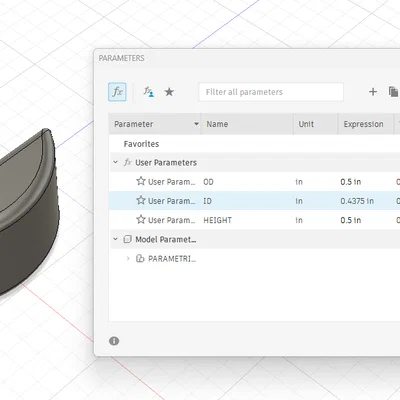Collapse the Model Parameters group
The width and height of the screenshot is (400, 400).
(116, 239)
